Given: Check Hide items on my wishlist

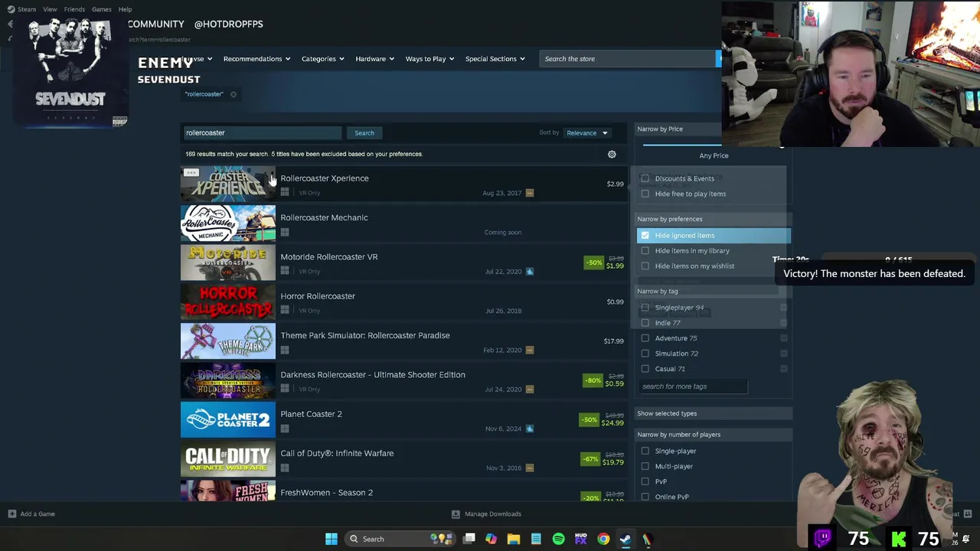Looking at the screenshot, I should (x=645, y=266).
